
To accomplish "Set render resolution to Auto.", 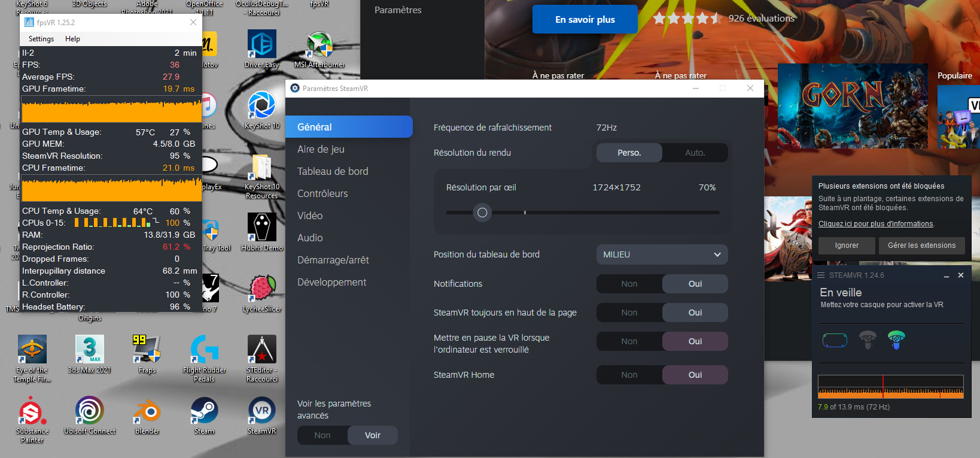I will click(x=695, y=153).
